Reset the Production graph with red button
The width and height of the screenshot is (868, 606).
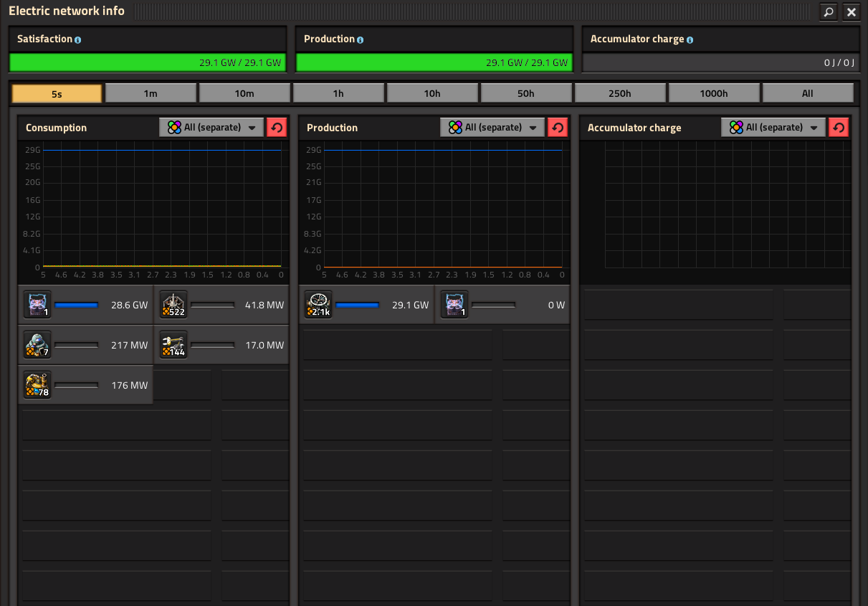point(557,128)
